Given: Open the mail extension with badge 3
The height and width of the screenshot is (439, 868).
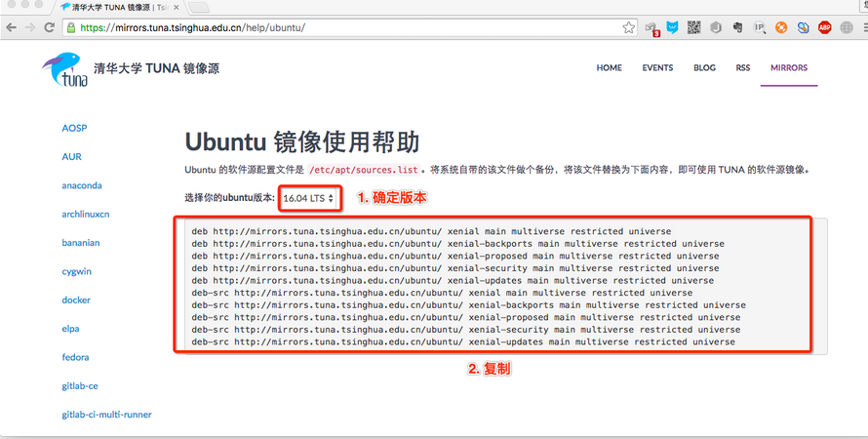Looking at the screenshot, I should [x=651, y=28].
